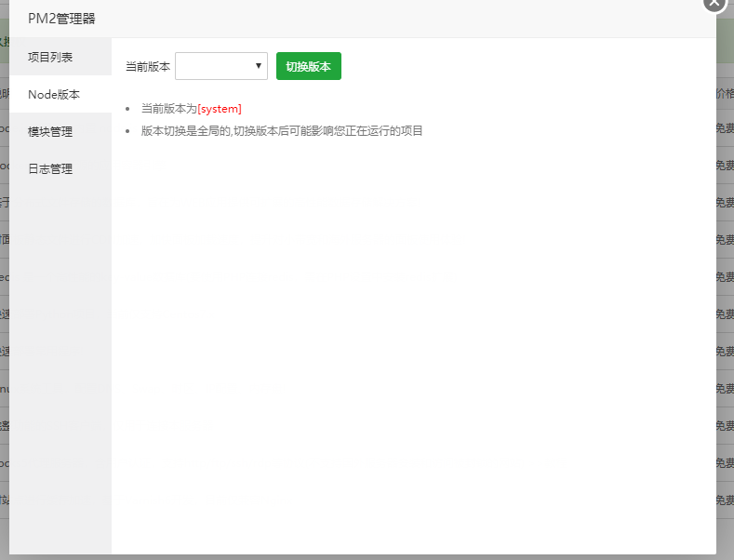Open the 日志管理 tab
This screenshot has height=560, width=734.
pyautogui.click(x=60, y=168)
